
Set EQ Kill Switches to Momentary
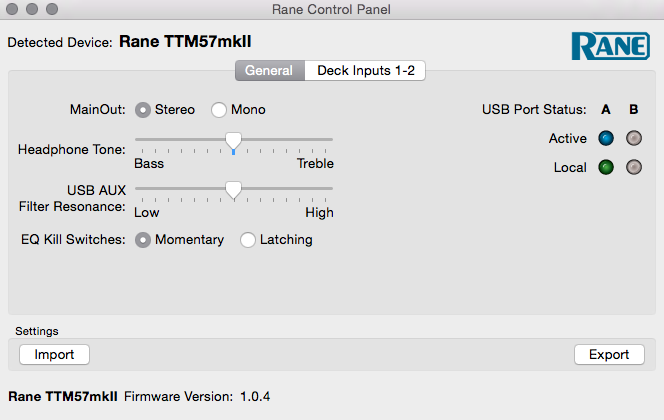click(144, 240)
